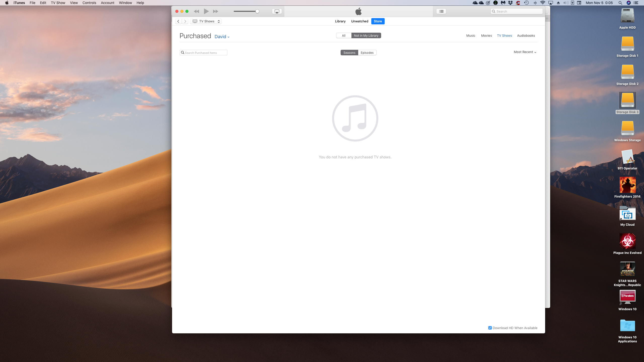Open the Edit menu

[x=43, y=3]
